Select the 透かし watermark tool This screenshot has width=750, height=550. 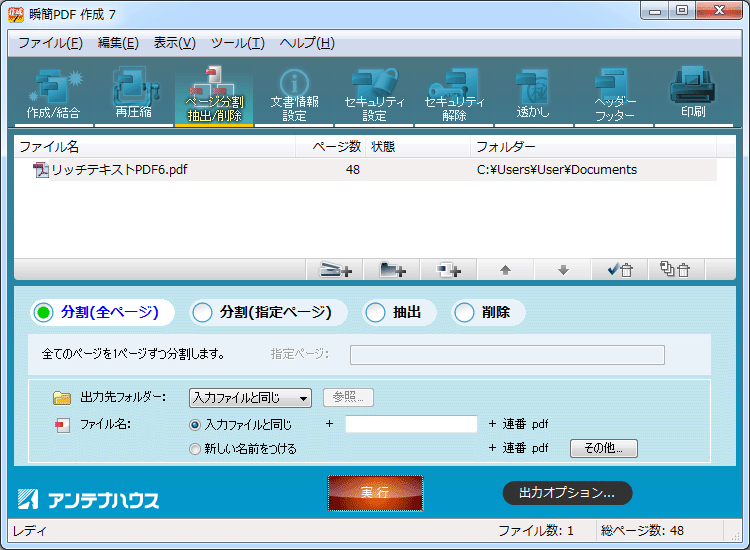pyautogui.click(x=533, y=95)
